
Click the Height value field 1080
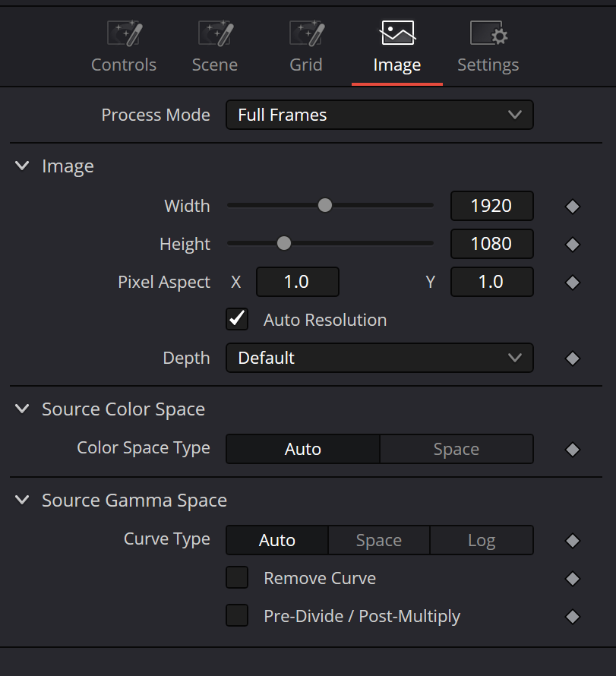pyautogui.click(x=492, y=244)
